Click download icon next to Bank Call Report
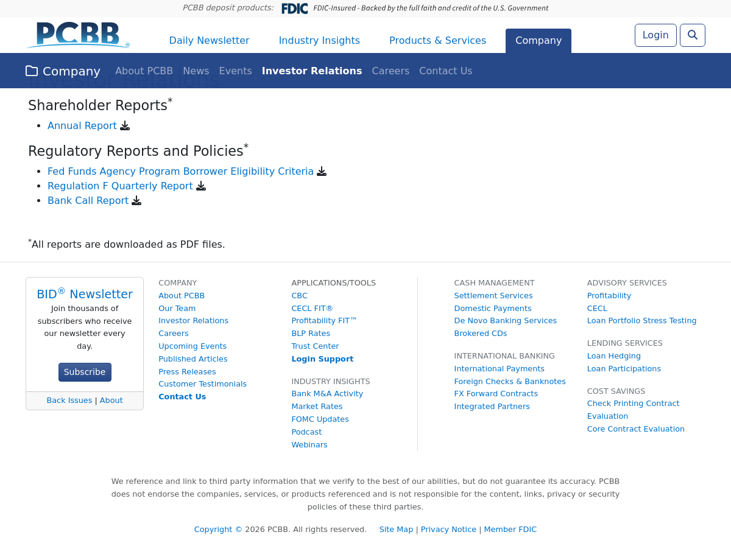The height and width of the screenshot is (560, 731). click(x=136, y=201)
